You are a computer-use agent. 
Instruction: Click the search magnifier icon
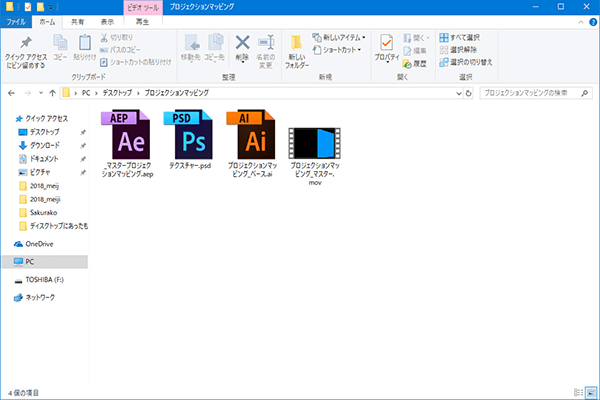(584, 93)
